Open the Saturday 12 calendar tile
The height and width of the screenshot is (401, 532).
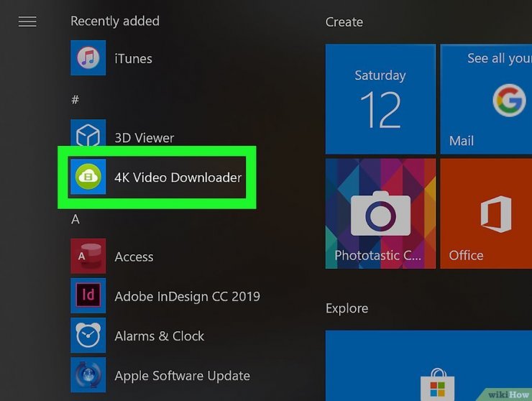pos(380,99)
